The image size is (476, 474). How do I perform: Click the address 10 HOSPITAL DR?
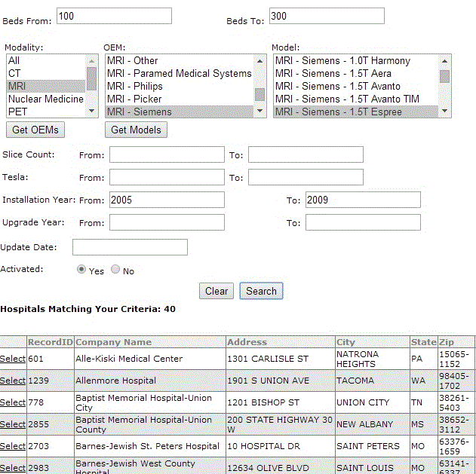pyautogui.click(x=263, y=446)
